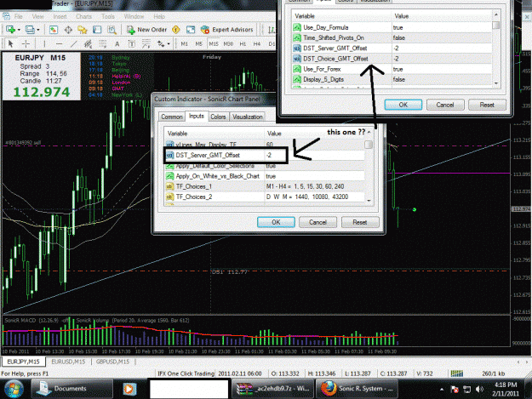Open the New Chart toolbar icon
Viewport: 532px width, 399px height.
pos(10,30)
